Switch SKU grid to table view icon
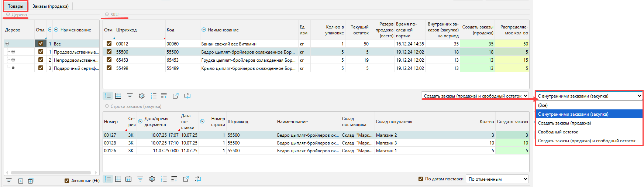 118,96
